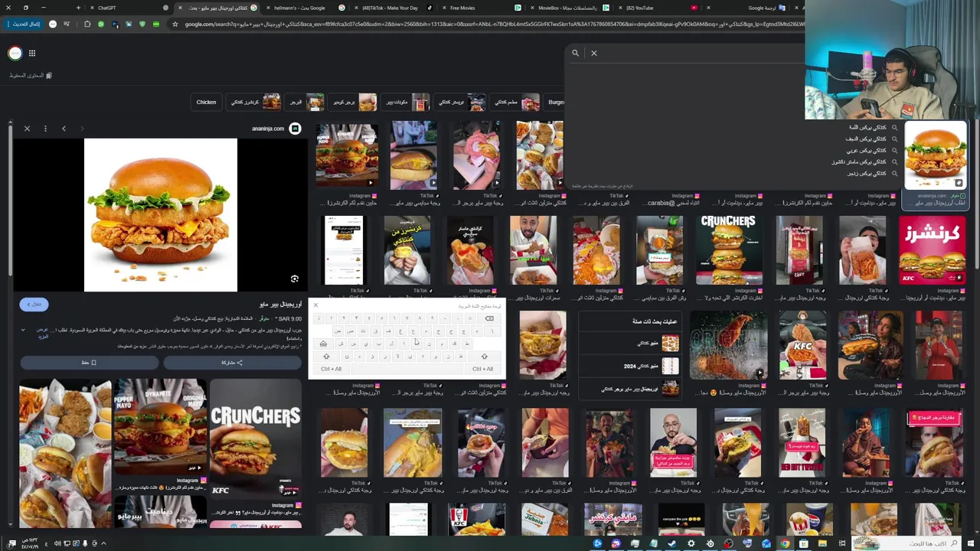This screenshot has width=980, height=551.
Task: Open Chrome icon in the Windows taskbar
Action: click(x=785, y=543)
